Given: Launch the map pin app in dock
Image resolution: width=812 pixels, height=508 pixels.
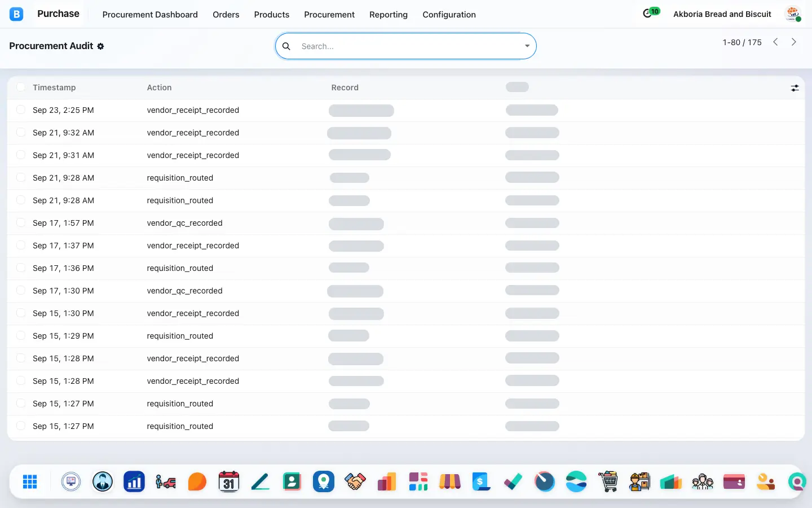Looking at the screenshot, I should 324,482.
